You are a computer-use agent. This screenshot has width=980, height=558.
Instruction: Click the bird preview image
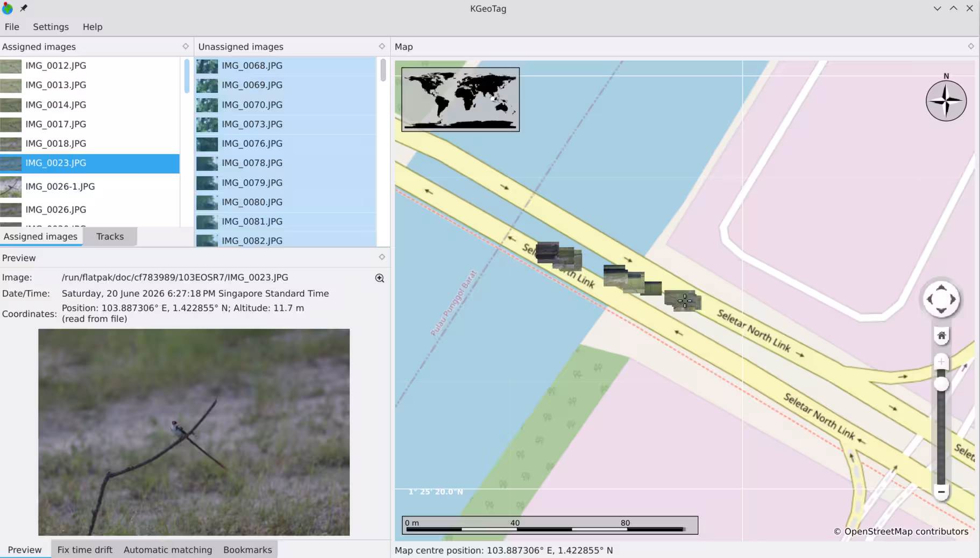pos(194,432)
